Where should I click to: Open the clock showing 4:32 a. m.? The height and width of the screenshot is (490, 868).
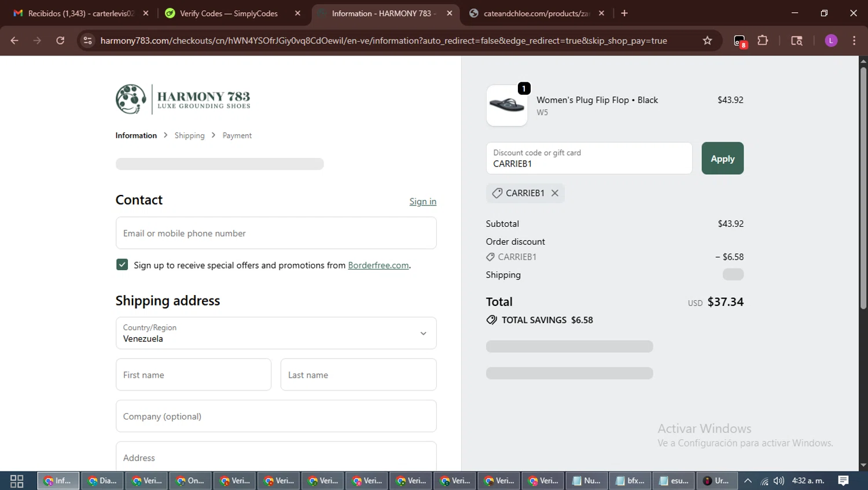tap(808, 481)
